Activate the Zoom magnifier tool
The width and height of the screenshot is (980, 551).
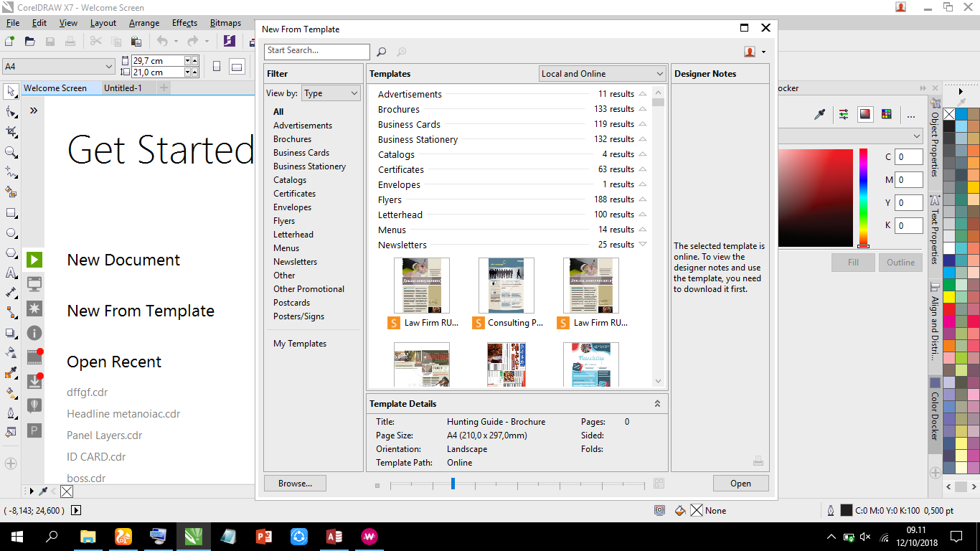[x=11, y=152]
